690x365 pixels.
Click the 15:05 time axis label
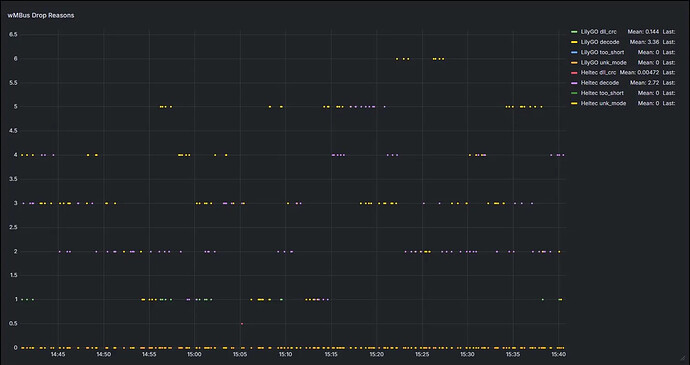coord(240,354)
